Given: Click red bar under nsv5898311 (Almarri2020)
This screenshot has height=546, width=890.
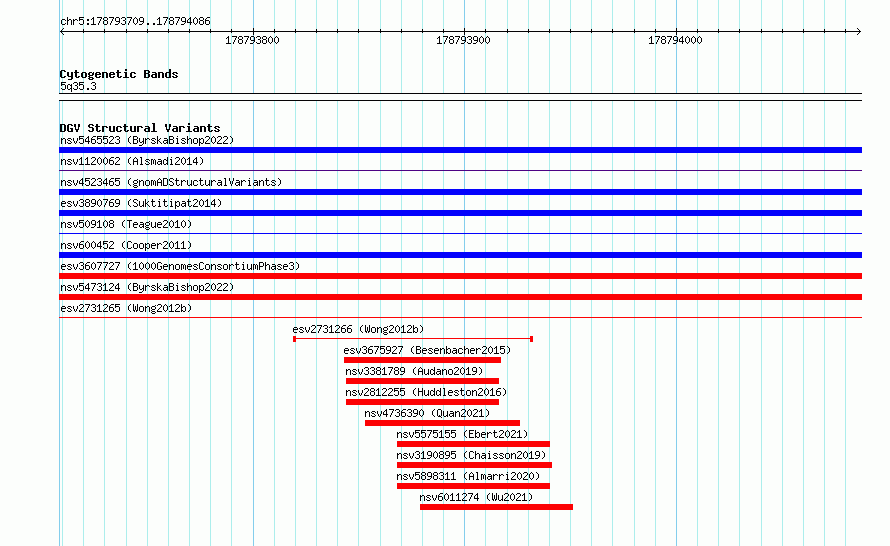Looking at the screenshot, I should click(x=473, y=486).
